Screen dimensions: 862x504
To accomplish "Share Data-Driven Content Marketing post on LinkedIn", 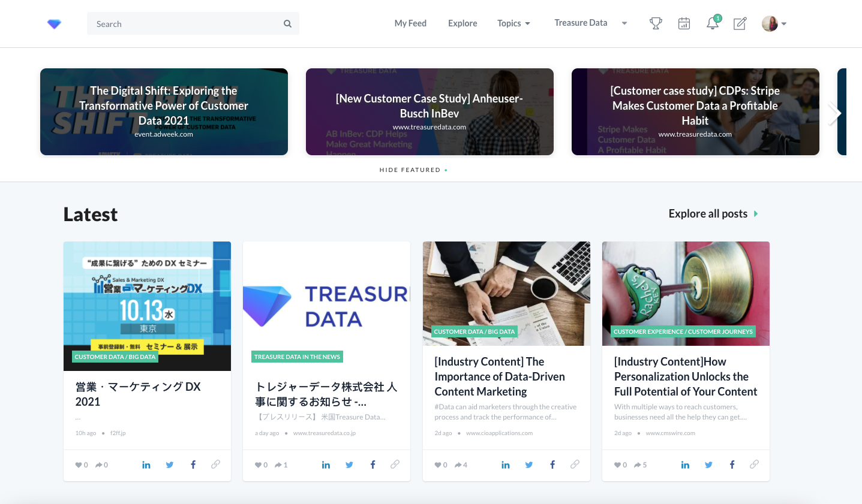I will coord(506,464).
